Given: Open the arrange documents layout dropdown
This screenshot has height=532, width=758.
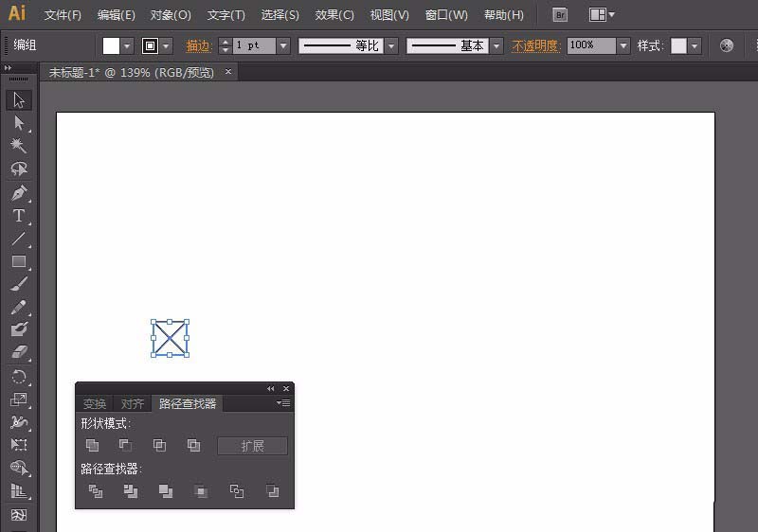Looking at the screenshot, I should point(602,15).
